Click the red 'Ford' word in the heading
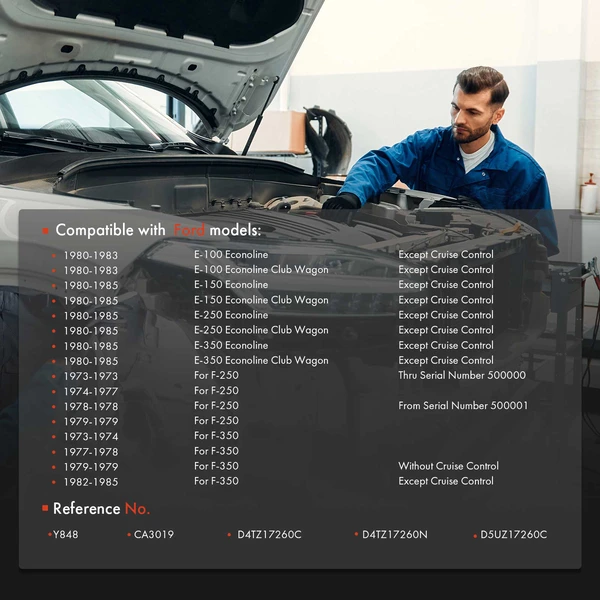600x600 pixels. coord(190,231)
